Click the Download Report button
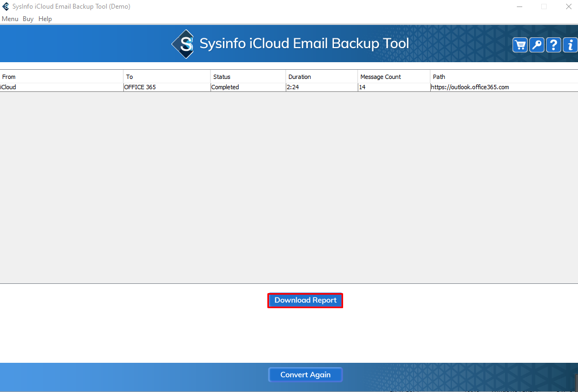The height and width of the screenshot is (392, 578). [x=305, y=301]
